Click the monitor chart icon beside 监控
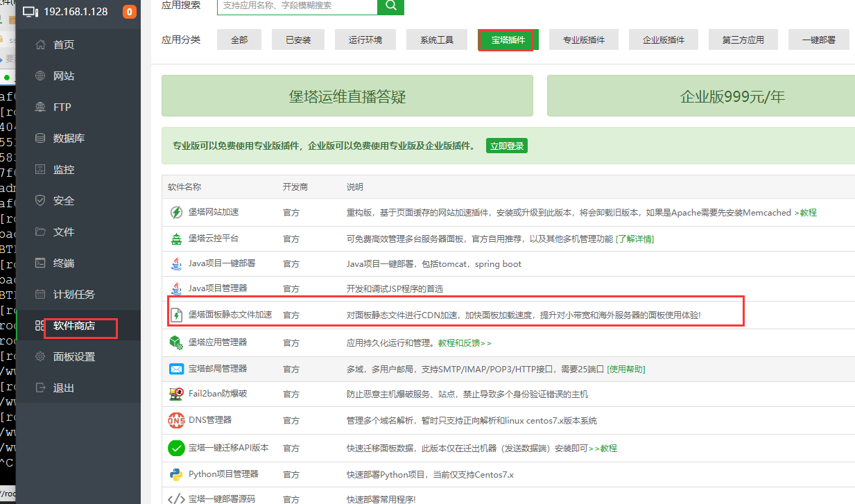 (x=41, y=169)
